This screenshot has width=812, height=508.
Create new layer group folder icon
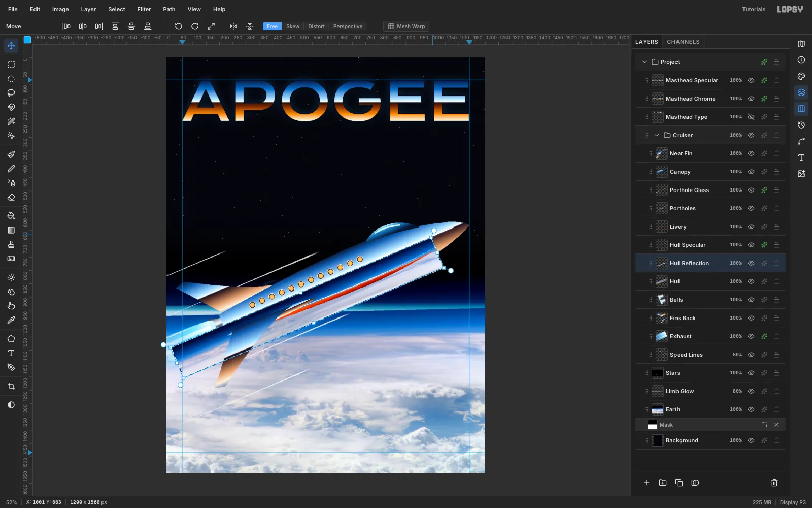coord(663,483)
